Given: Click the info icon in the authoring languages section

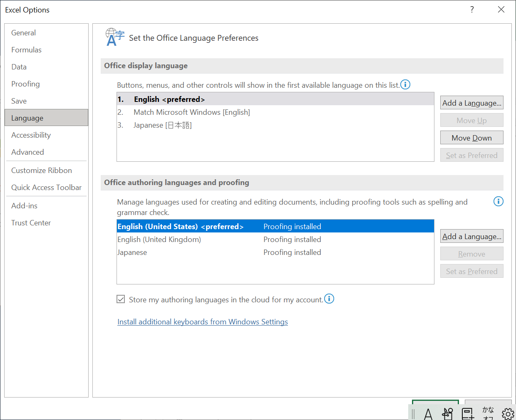Looking at the screenshot, I should coord(498,201).
